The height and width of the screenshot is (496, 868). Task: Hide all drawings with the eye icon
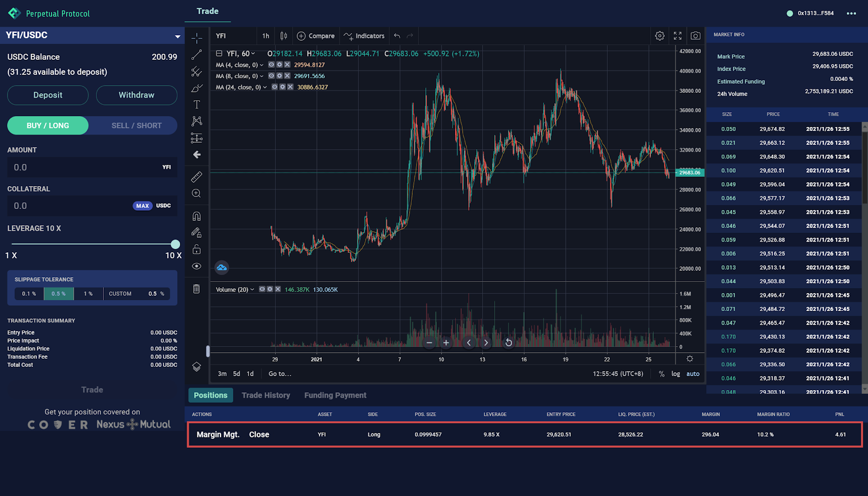pyautogui.click(x=196, y=266)
